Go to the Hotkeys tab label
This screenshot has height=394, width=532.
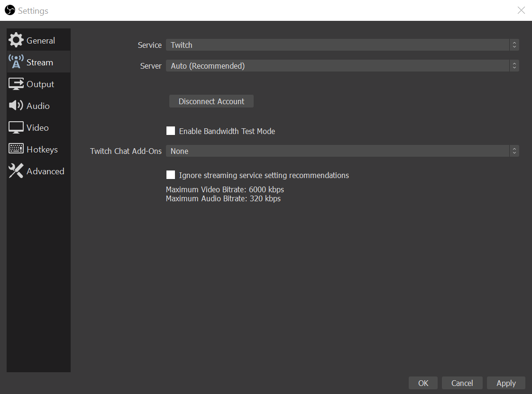tap(42, 150)
